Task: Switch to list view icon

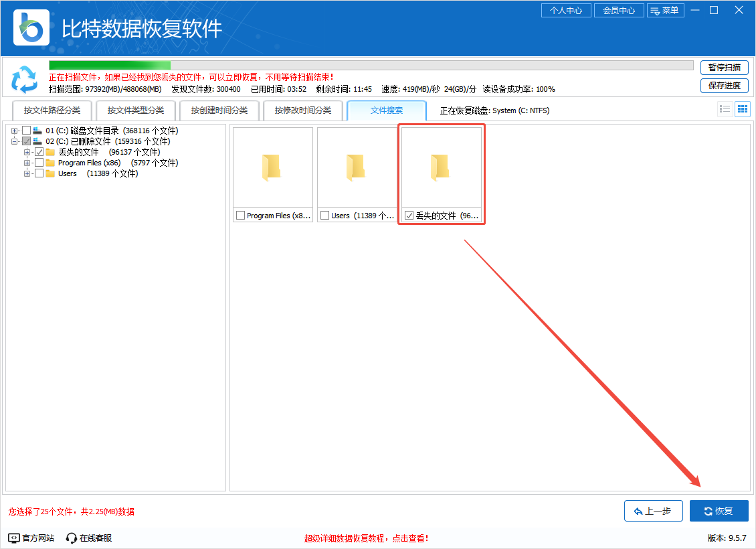Action: [725, 108]
